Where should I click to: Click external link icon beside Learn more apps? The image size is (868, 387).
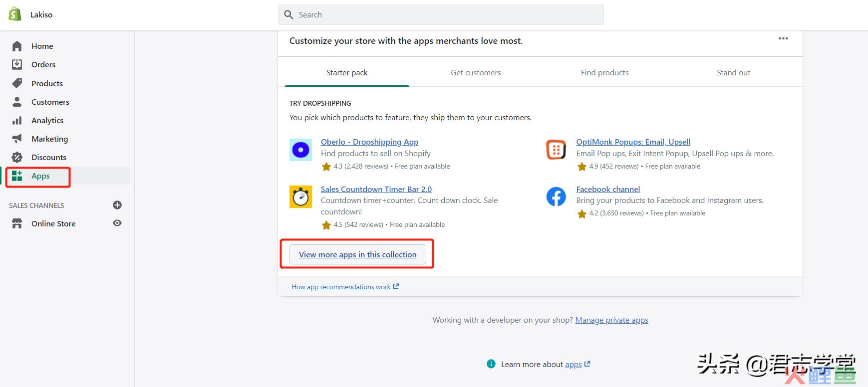coord(587,364)
